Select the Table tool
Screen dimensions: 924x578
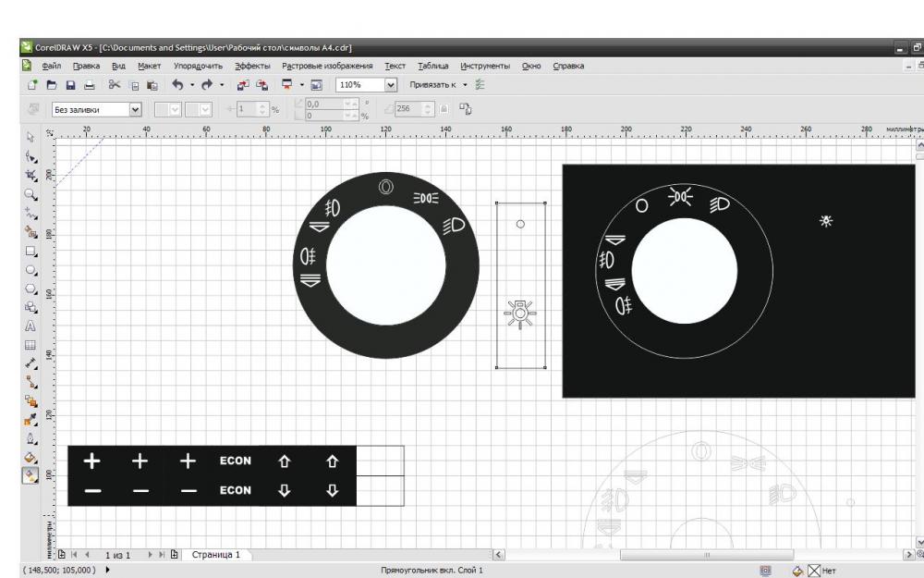(30, 345)
